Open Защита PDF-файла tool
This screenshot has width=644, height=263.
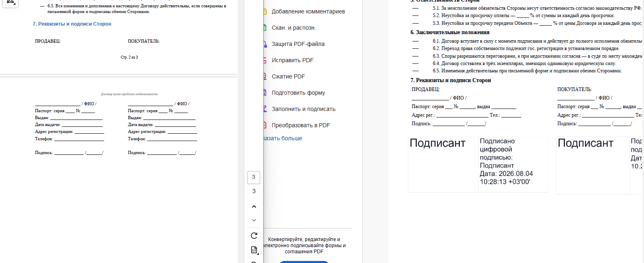pyautogui.click(x=298, y=44)
